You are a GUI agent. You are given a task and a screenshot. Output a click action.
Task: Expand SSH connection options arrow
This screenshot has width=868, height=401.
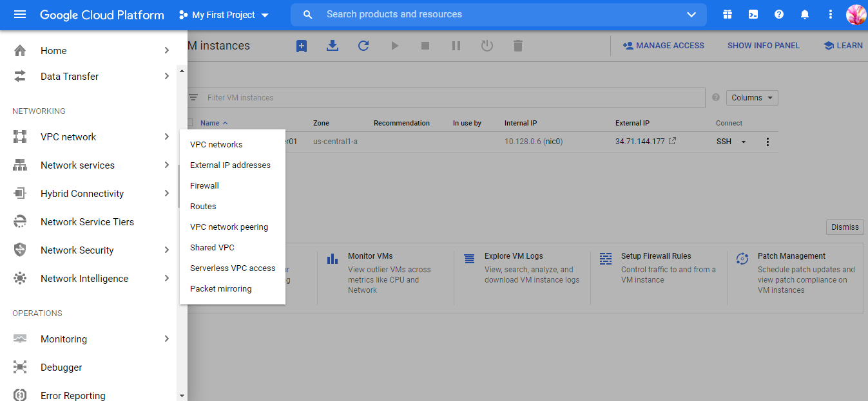[744, 142]
